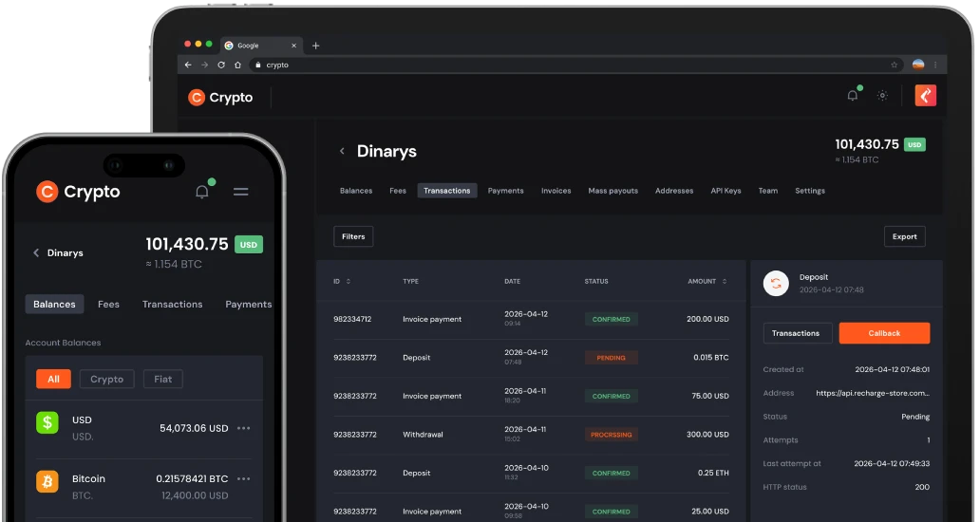The height and width of the screenshot is (522, 980).
Task: Click 54,073.06 USD balance value
Action: (x=194, y=428)
